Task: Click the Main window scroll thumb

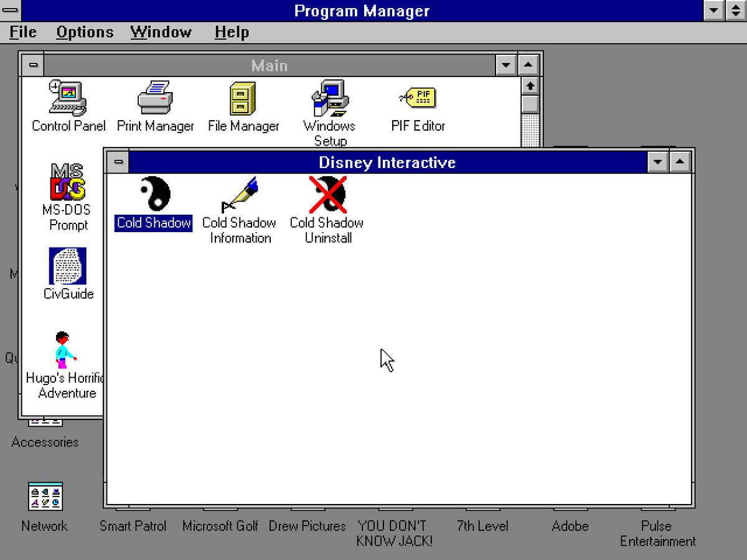Action: pyautogui.click(x=530, y=104)
